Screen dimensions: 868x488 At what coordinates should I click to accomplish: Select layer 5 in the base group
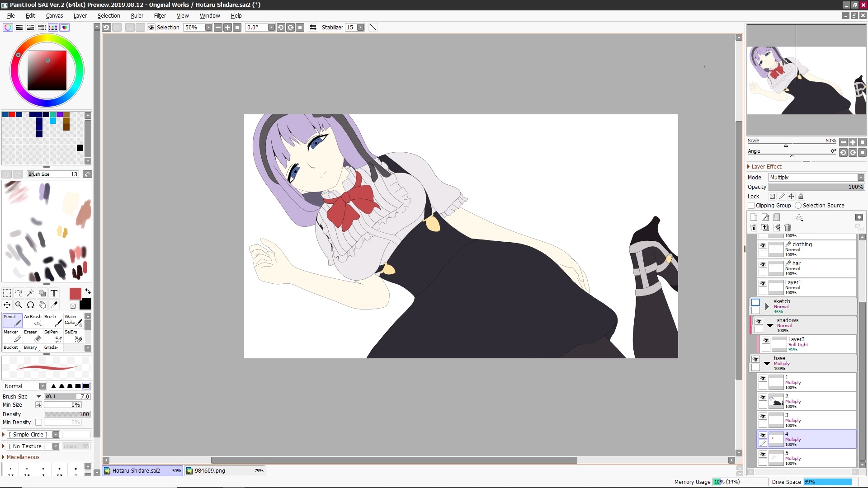(x=807, y=458)
